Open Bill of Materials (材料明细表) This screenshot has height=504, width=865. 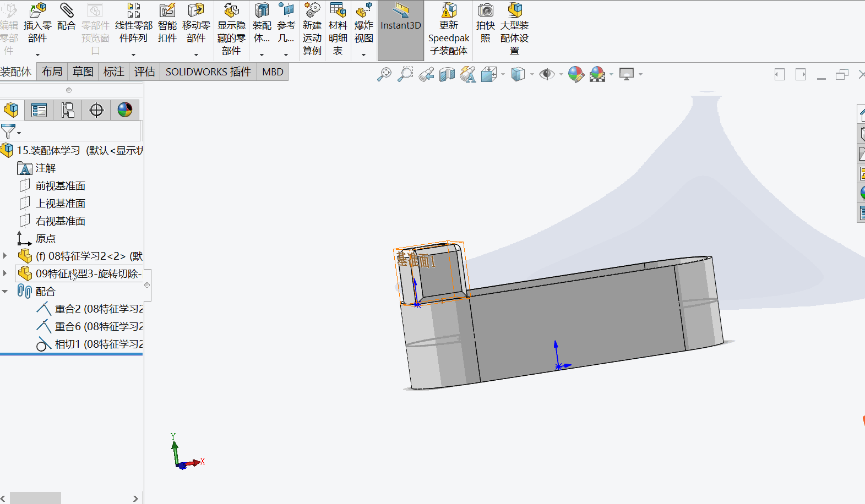[338, 29]
